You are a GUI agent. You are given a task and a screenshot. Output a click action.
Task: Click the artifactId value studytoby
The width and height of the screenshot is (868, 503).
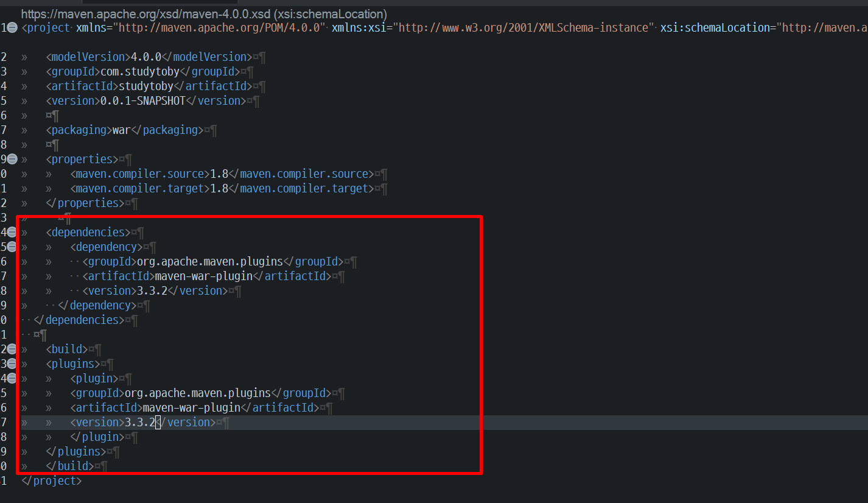click(146, 86)
